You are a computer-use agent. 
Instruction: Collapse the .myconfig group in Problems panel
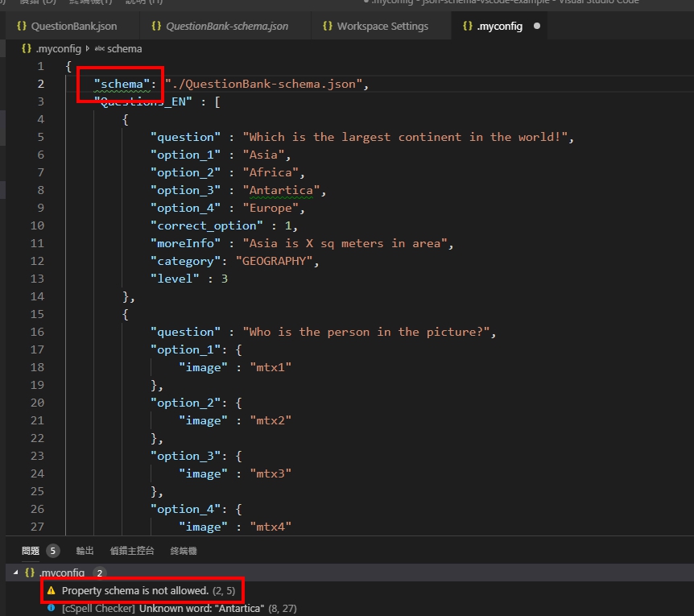pos(16,573)
